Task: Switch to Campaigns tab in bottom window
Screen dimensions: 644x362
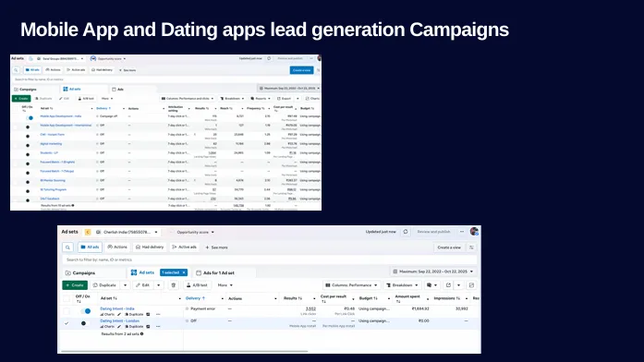Action: (80, 273)
